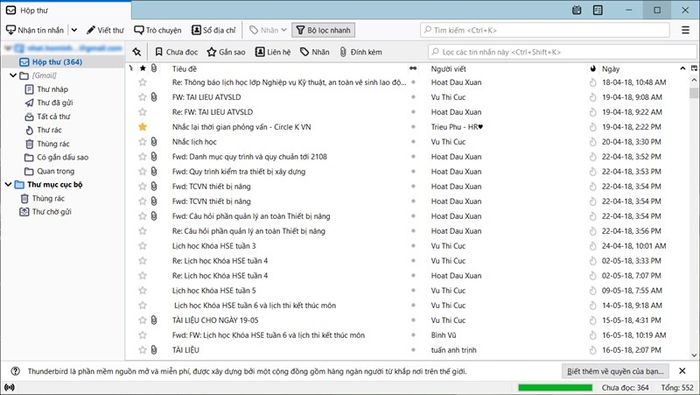Click scroll down arrow of message list
The height and width of the screenshot is (395, 700).
point(694,355)
